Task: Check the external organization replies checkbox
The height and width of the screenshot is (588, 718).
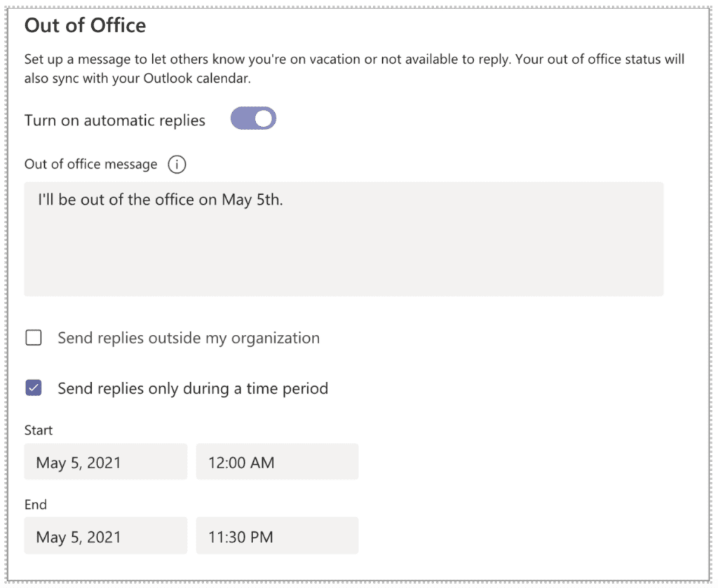Action: 33,338
